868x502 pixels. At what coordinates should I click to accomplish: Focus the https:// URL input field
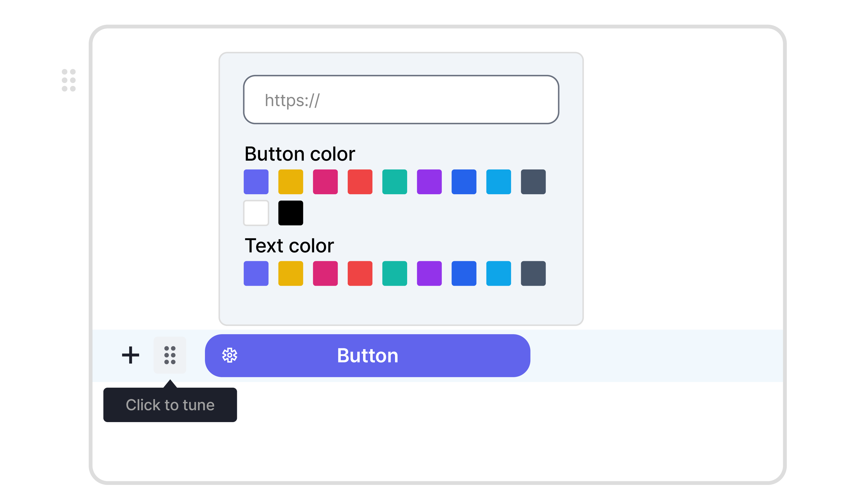click(401, 99)
